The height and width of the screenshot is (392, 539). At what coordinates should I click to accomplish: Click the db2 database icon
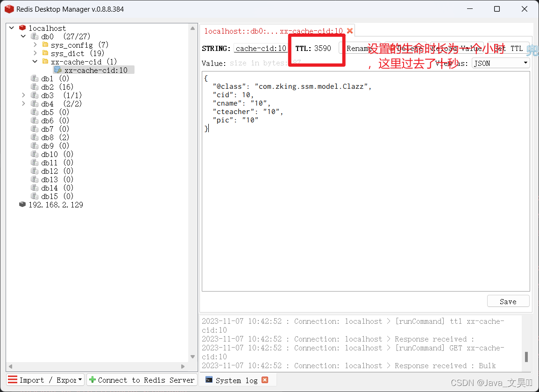pyautogui.click(x=35, y=87)
